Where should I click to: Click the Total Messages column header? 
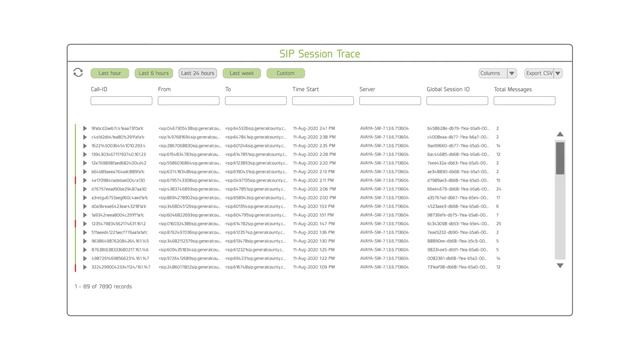click(513, 89)
